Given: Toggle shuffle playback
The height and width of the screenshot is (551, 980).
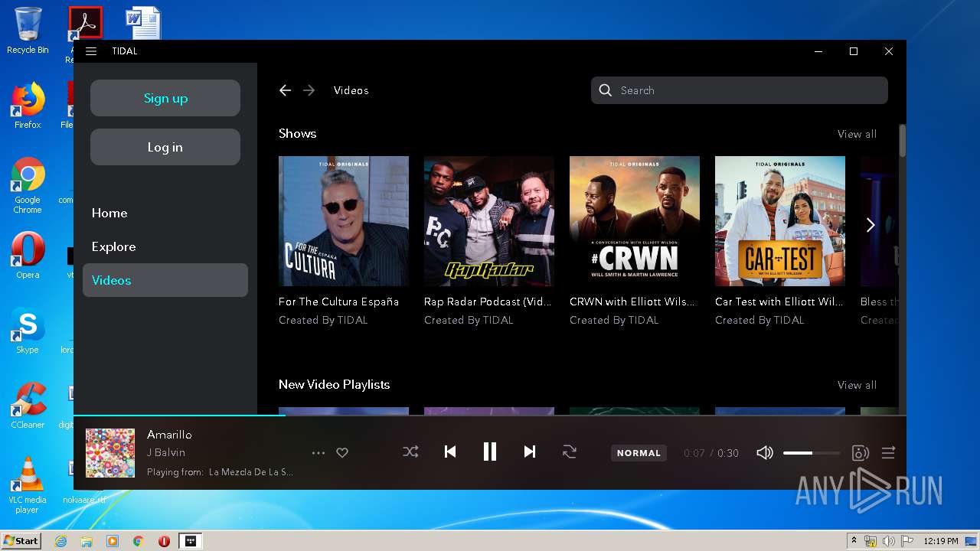Looking at the screenshot, I should [410, 452].
